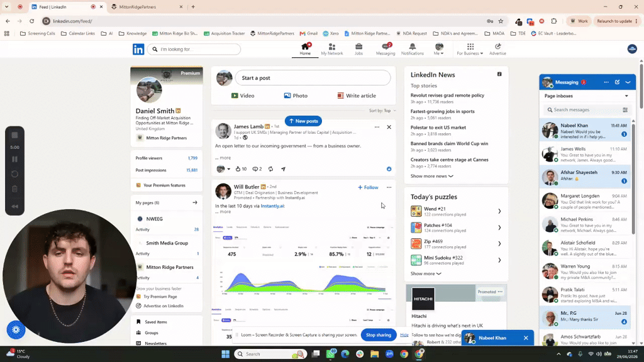The height and width of the screenshot is (362, 644).
Task: Follow Will Butler
Action: [368, 187]
